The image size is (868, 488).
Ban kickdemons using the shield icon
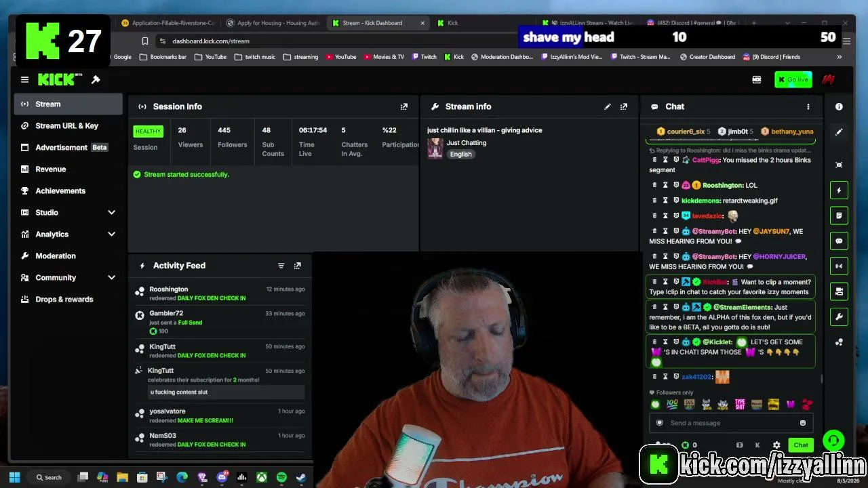676,201
